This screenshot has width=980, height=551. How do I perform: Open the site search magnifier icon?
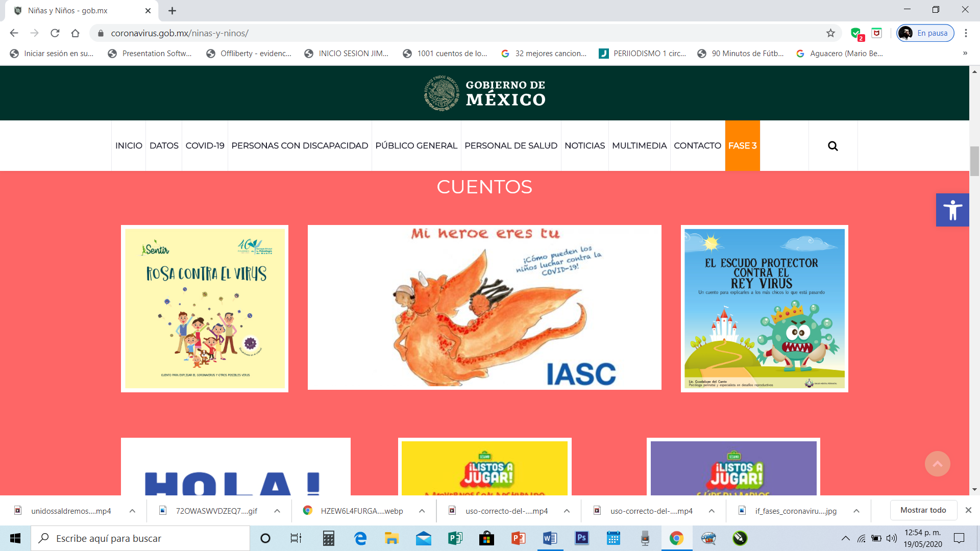[832, 146]
